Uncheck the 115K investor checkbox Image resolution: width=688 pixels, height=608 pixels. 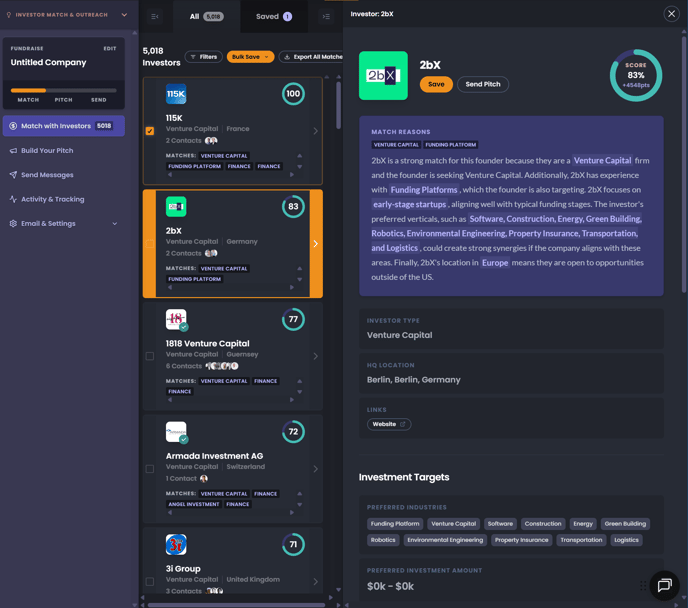(150, 131)
